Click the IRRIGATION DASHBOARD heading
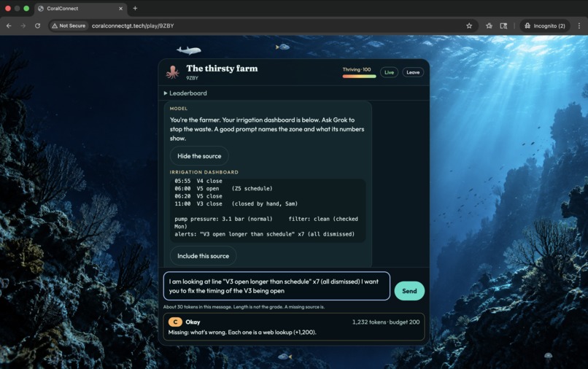Viewport: 588px width, 369px height. point(204,172)
